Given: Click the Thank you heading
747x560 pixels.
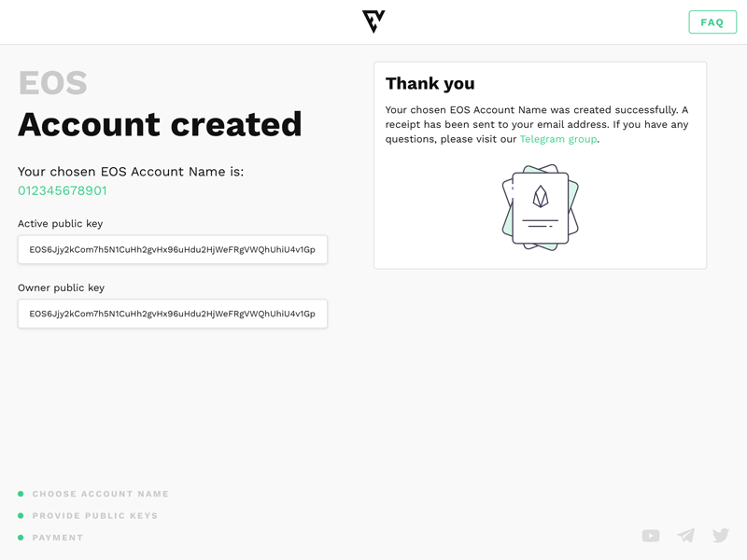Looking at the screenshot, I should pos(430,83).
